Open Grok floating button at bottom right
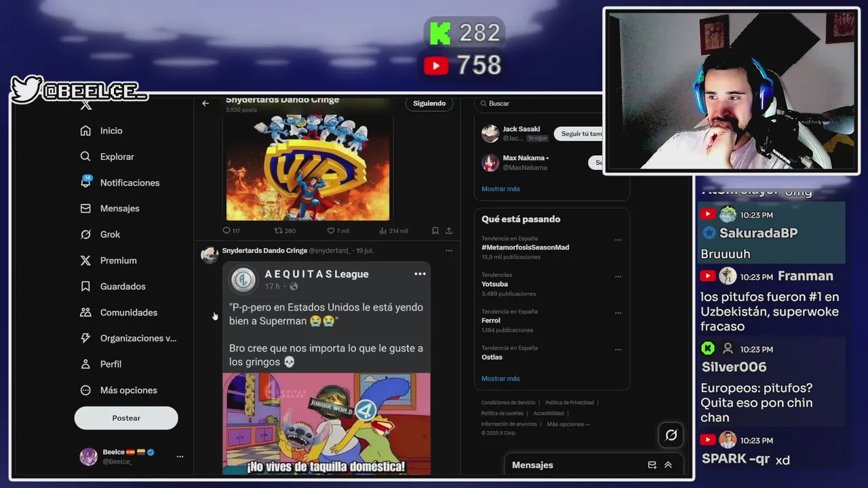The height and width of the screenshot is (488, 868). (x=671, y=435)
